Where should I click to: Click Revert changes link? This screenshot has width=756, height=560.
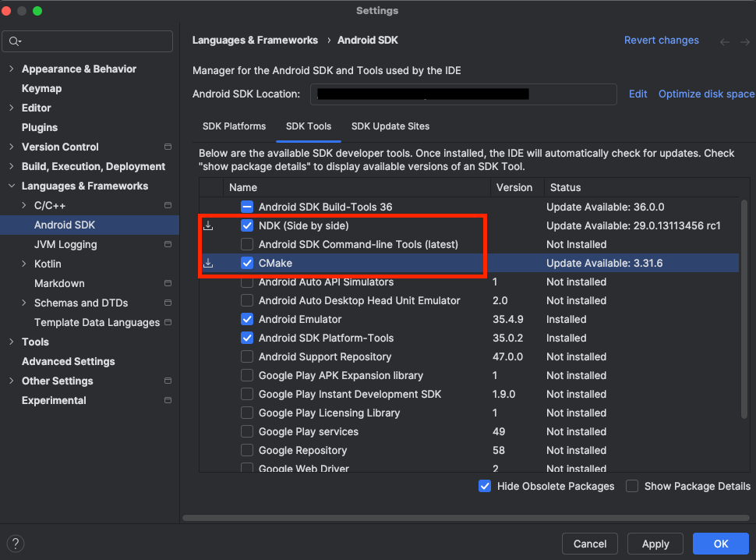661,41
